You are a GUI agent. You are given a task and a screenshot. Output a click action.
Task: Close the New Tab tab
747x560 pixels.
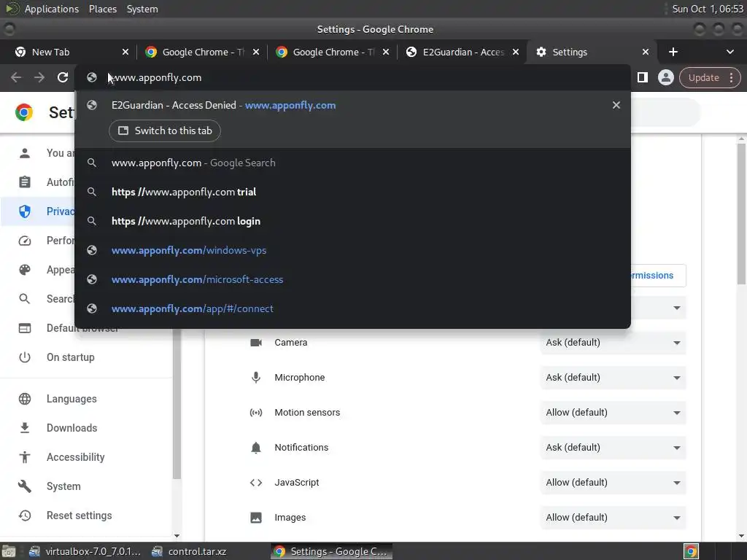[x=125, y=52]
